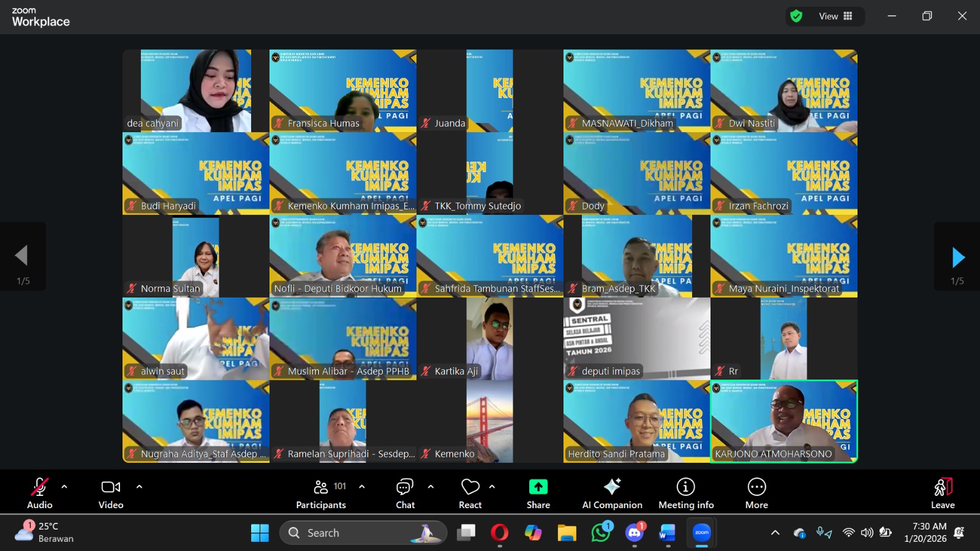Image resolution: width=980 pixels, height=551 pixels.
Task: Show Meeting info
Action: point(685,493)
